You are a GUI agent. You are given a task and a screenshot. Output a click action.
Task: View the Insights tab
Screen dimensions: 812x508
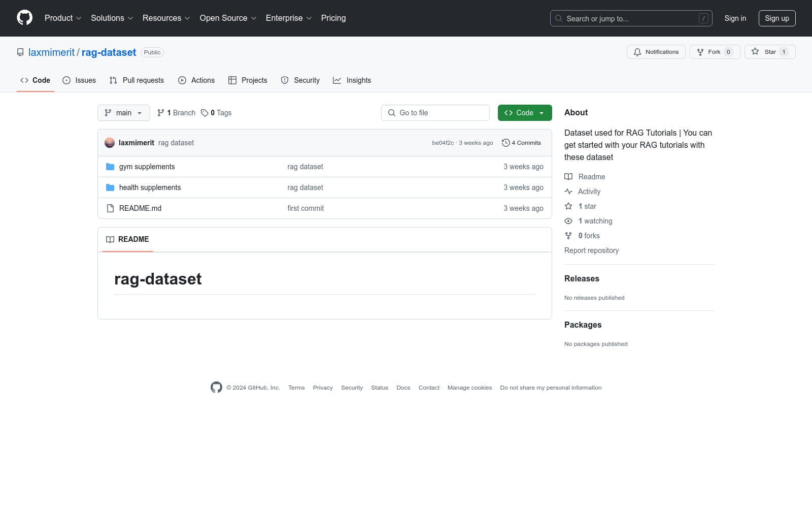coord(352,80)
